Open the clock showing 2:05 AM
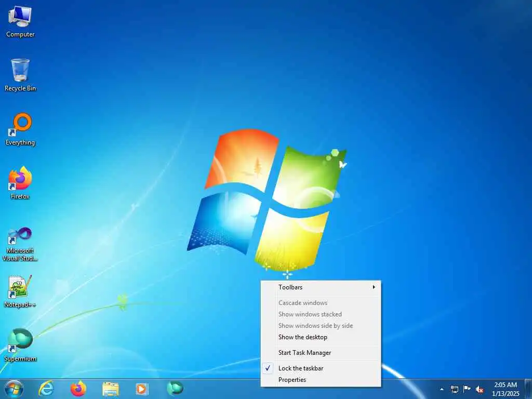Viewport: 532px width, 399px height. pos(506,389)
